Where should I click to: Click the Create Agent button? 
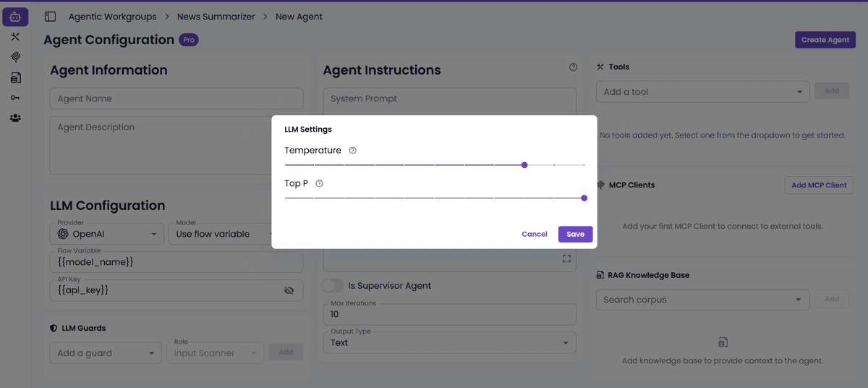click(x=825, y=40)
